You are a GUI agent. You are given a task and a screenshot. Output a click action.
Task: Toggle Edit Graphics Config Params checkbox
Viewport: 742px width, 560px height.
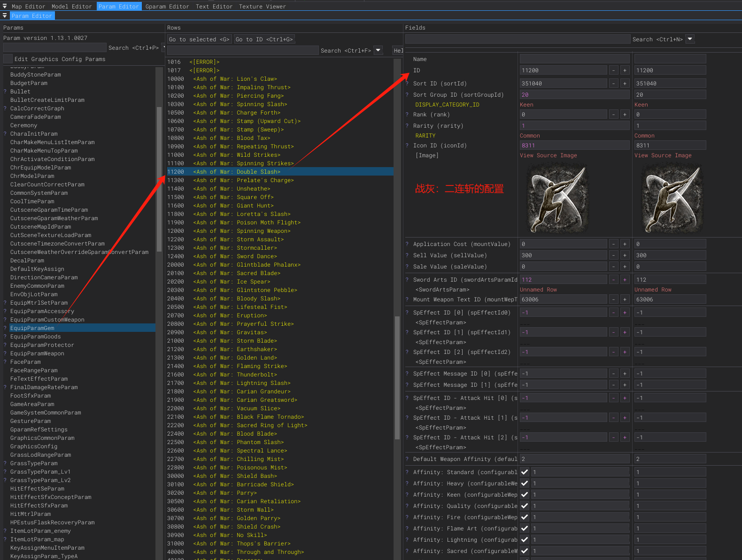[x=8, y=59]
